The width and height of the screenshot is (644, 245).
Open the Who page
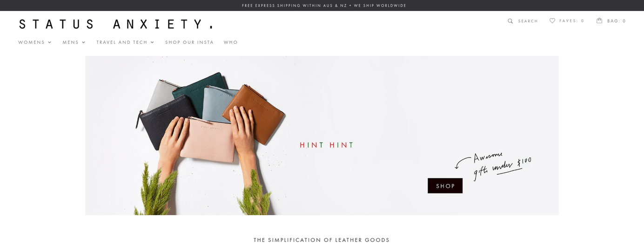coord(231,42)
